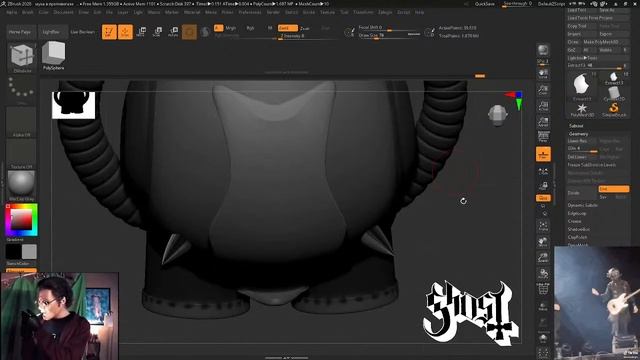Open Preferences menu

pyautogui.click(x=250, y=12)
